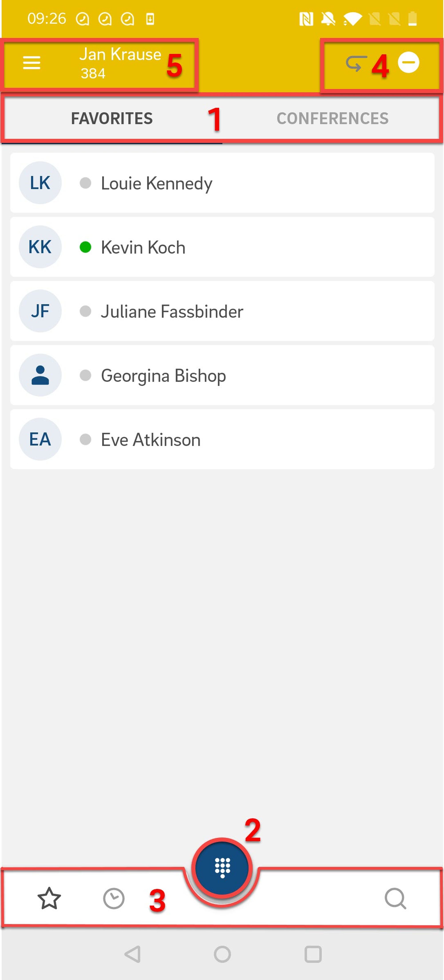Tap the KK avatar circle
This screenshot has height=980, width=444.
click(x=40, y=247)
